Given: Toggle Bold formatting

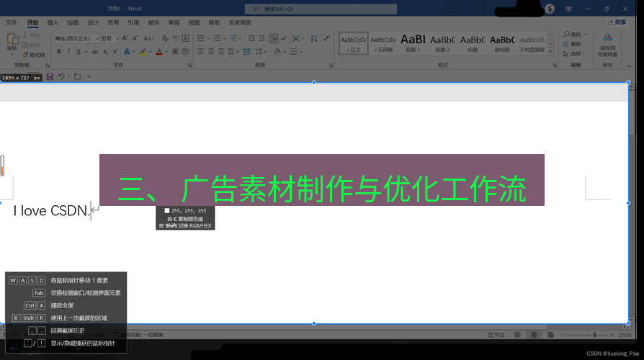Looking at the screenshot, I should click(59, 51).
